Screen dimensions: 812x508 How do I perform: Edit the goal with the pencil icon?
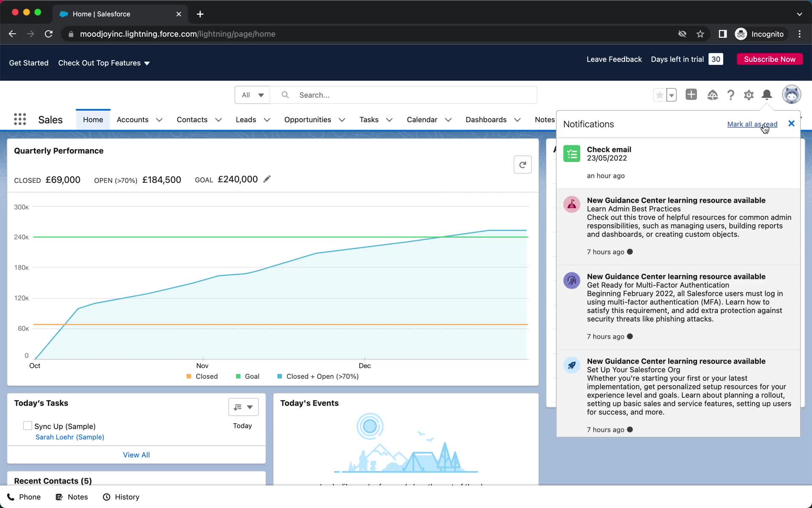267,179
